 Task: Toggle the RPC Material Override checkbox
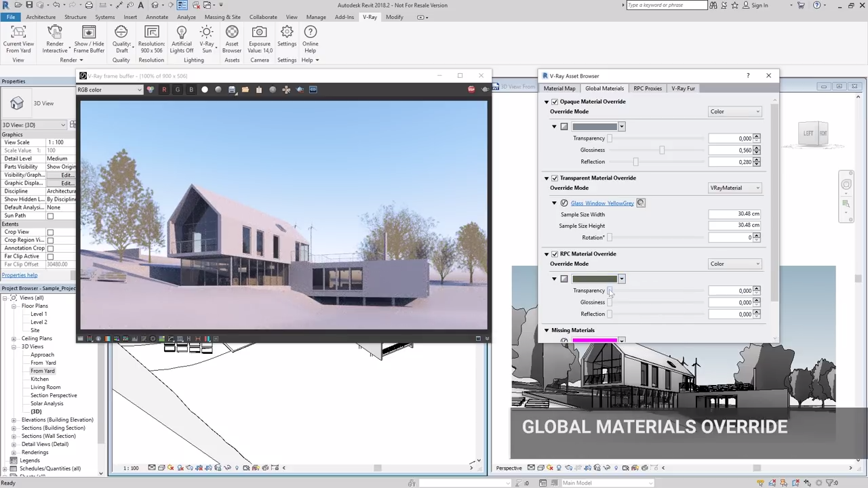pyautogui.click(x=555, y=254)
